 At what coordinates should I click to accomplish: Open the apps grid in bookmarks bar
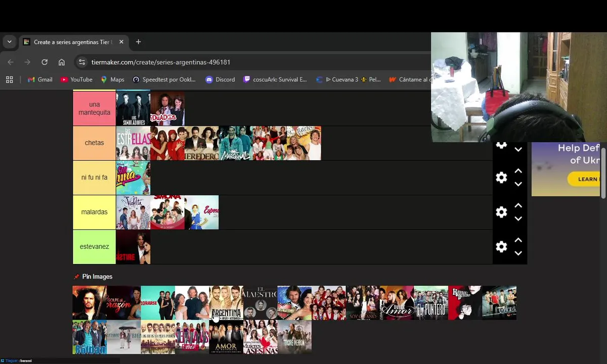[x=9, y=79]
